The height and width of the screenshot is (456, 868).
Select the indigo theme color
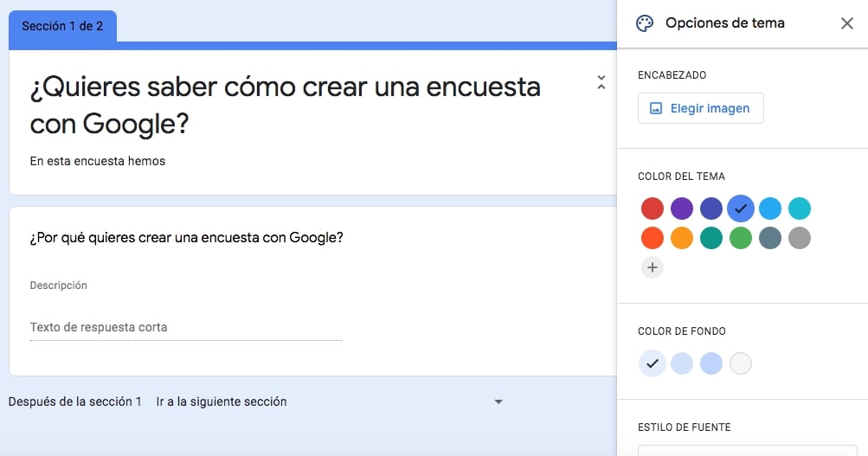[x=710, y=209]
